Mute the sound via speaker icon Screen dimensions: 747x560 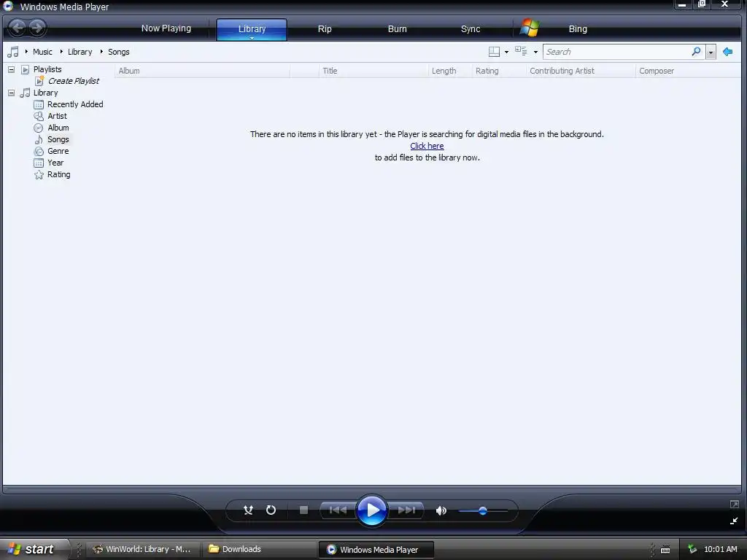click(441, 511)
